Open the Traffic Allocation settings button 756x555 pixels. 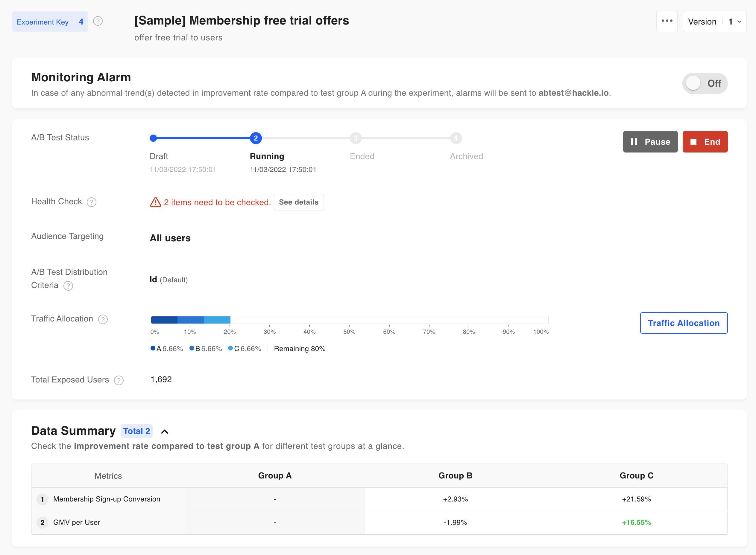click(683, 323)
